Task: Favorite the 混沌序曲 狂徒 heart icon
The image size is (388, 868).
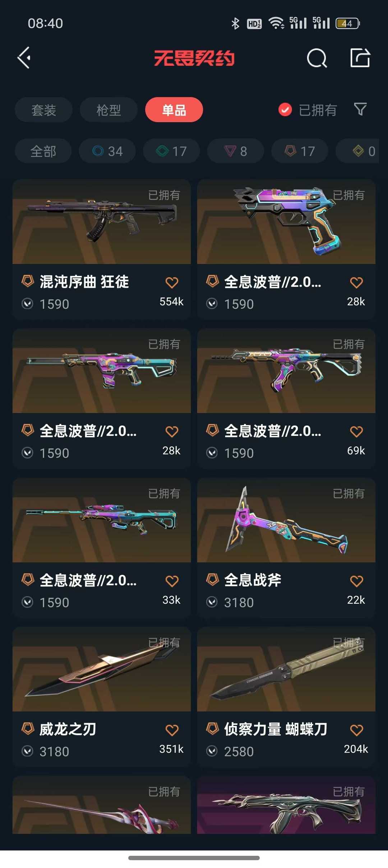Action: click(172, 283)
